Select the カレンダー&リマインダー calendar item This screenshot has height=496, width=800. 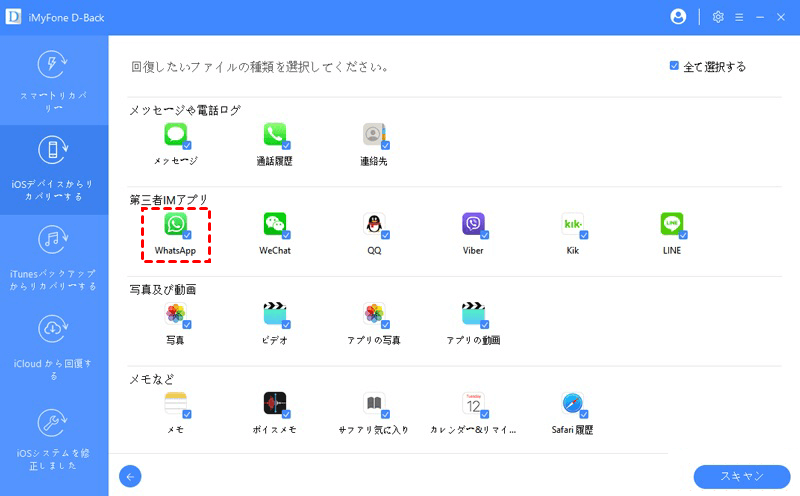point(473,403)
